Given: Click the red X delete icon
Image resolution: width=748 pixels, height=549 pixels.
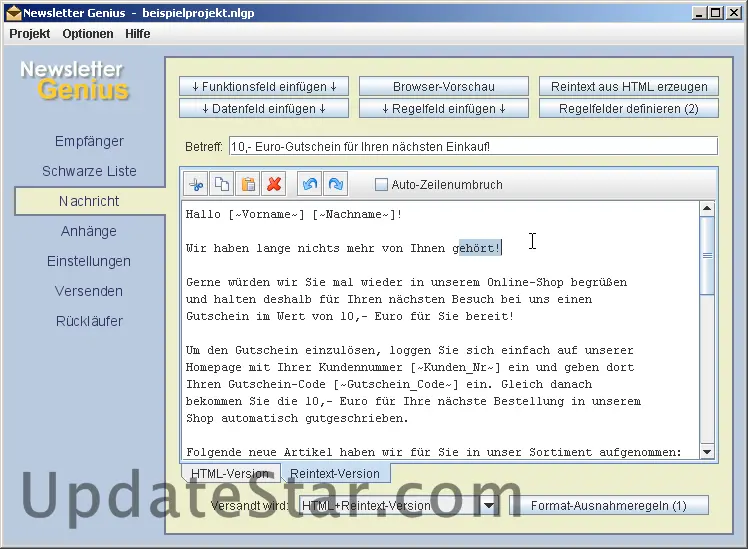Looking at the screenshot, I should click(274, 184).
